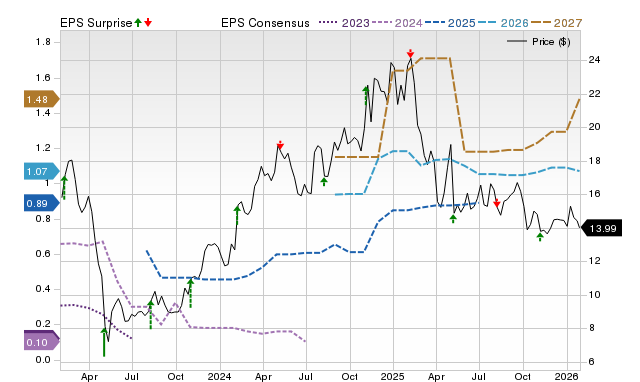
Task: Click the 2024 year label on the time axis
Action: [220, 376]
